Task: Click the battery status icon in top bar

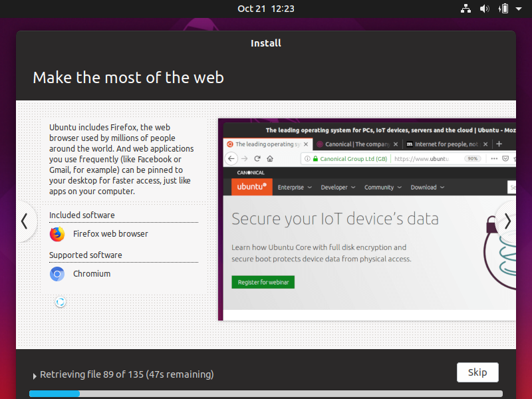Action: coord(503,9)
